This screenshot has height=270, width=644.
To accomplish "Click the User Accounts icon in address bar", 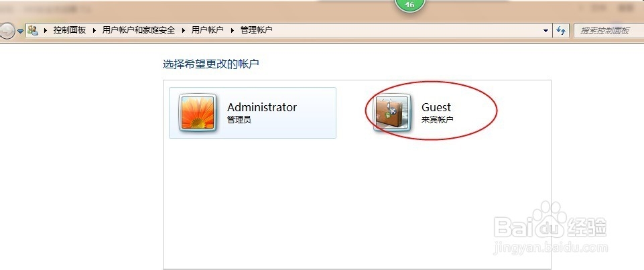I will (33, 30).
